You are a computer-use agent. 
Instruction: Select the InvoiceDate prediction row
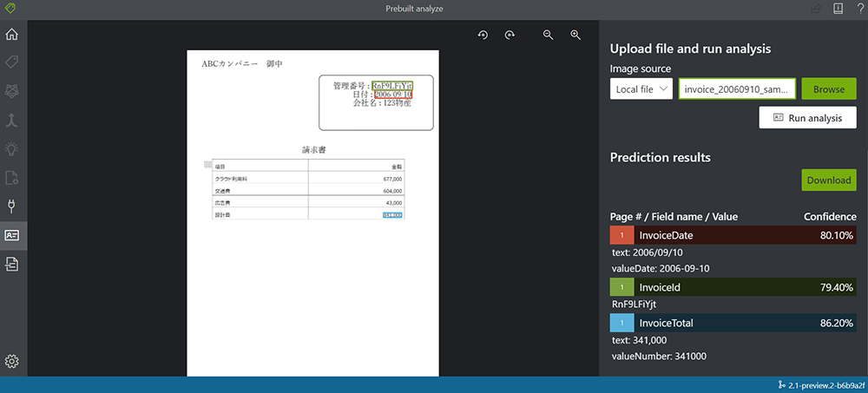[733, 235]
